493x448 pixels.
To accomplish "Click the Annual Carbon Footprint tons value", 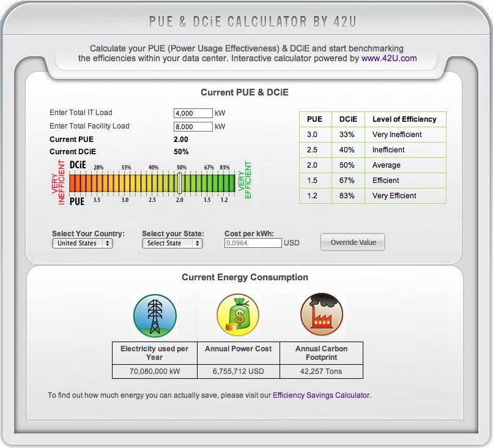I will 321,371.
